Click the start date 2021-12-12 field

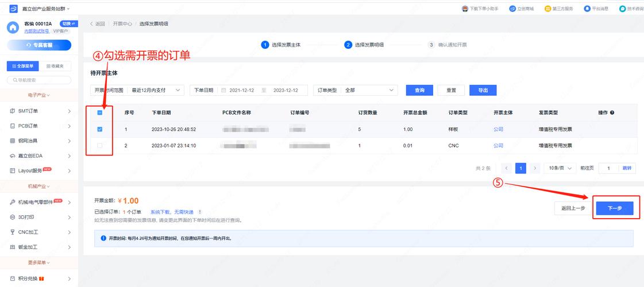[x=241, y=90]
